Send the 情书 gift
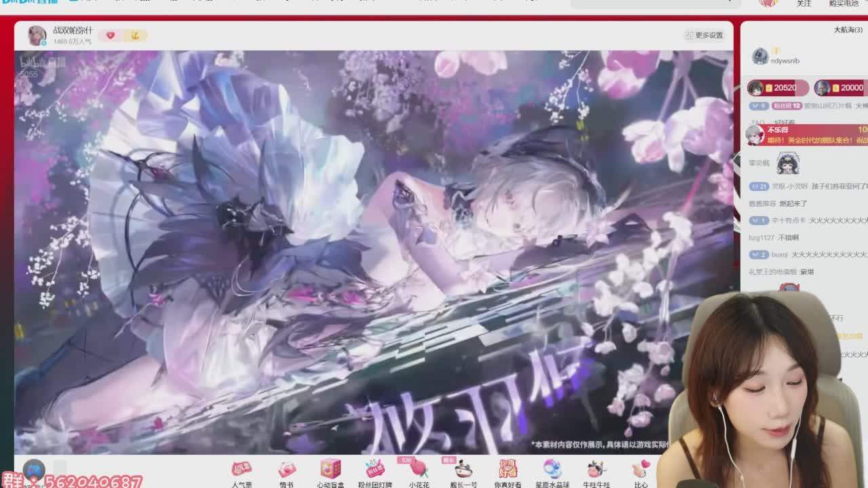Image resolution: width=868 pixels, height=488 pixels. coord(286,474)
